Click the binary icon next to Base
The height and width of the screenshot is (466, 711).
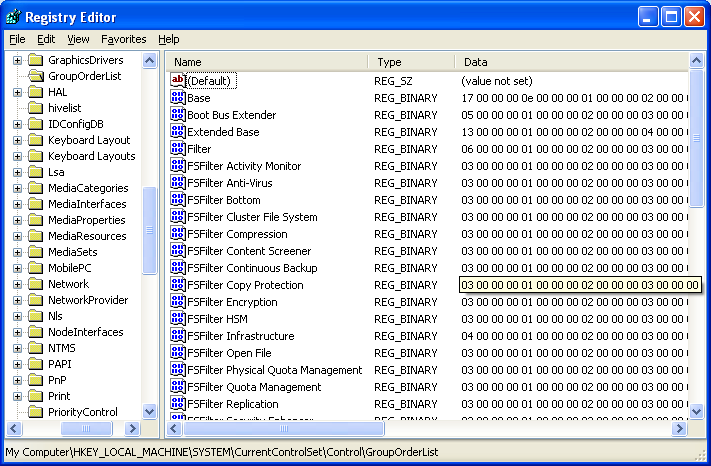tap(177, 97)
